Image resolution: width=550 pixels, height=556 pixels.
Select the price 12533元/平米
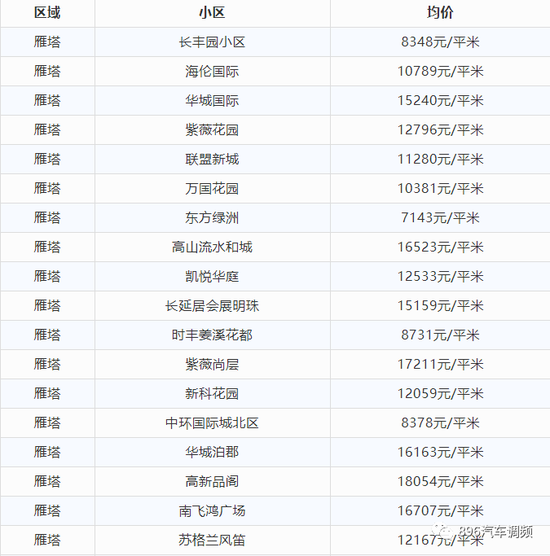(x=440, y=277)
